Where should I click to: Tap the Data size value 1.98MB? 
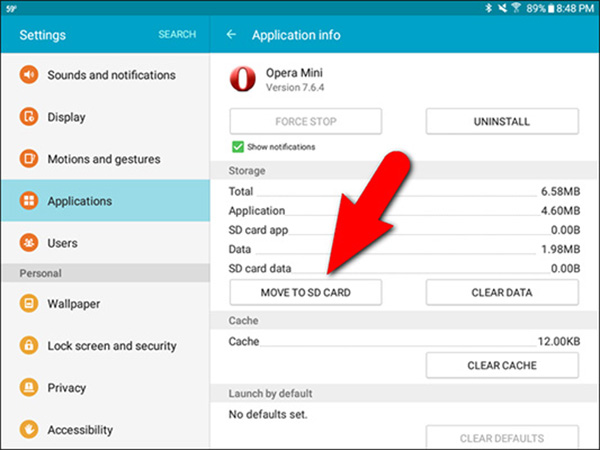tap(561, 249)
